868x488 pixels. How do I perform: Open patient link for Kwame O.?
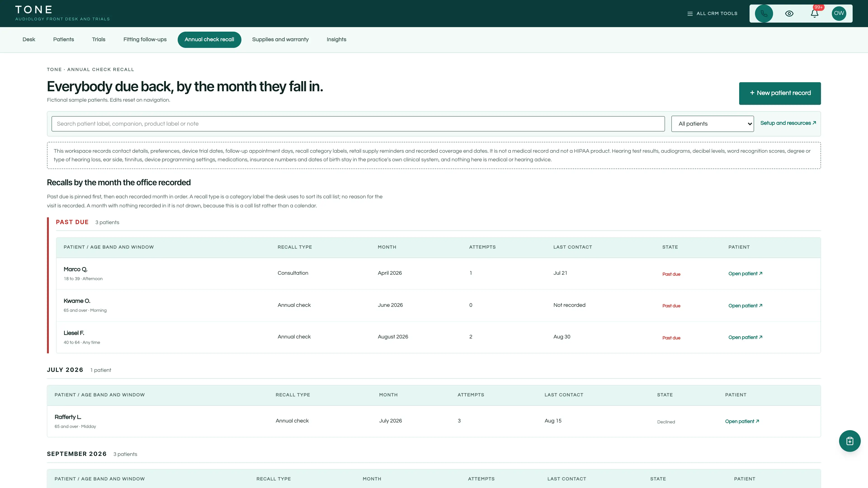tap(745, 305)
